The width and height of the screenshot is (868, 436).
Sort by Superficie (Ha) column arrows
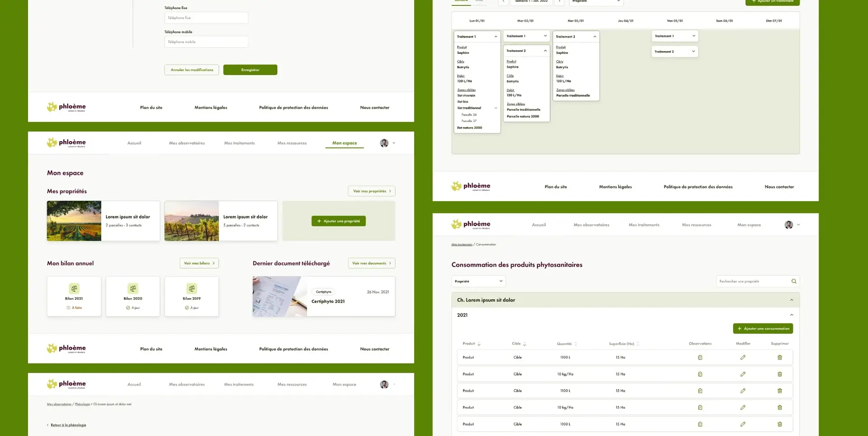638,344
